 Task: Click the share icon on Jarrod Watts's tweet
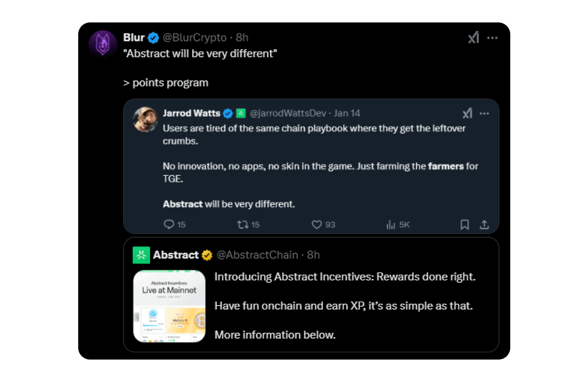(485, 224)
